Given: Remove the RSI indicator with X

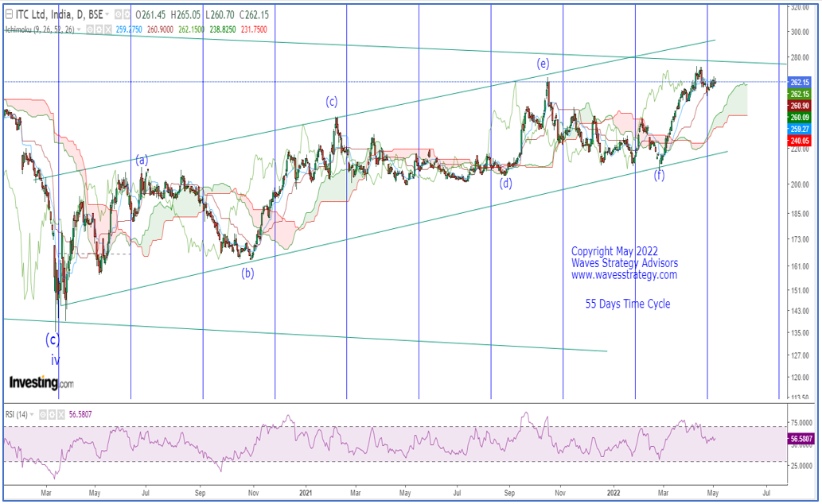Looking at the screenshot, I should tap(60, 414).
